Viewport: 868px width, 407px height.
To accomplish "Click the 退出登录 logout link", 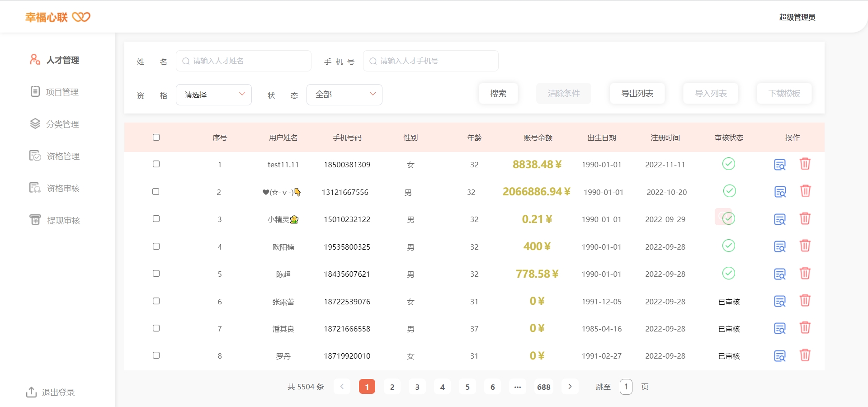I will point(50,392).
